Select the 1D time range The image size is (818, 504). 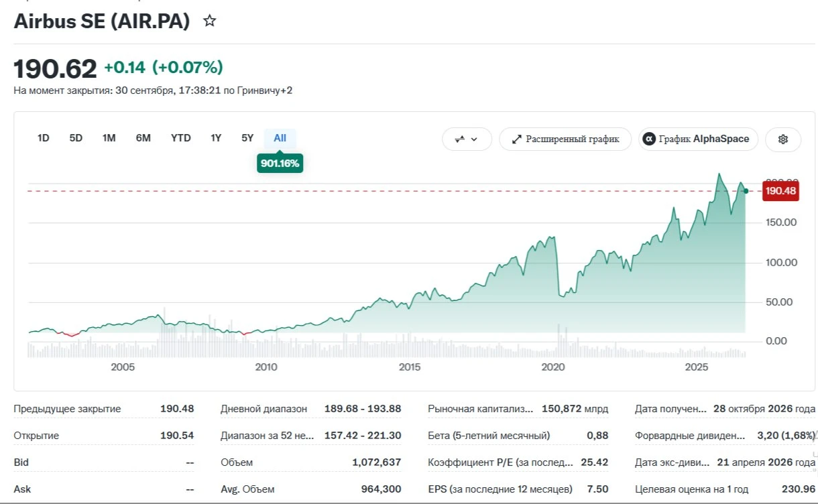(44, 138)
